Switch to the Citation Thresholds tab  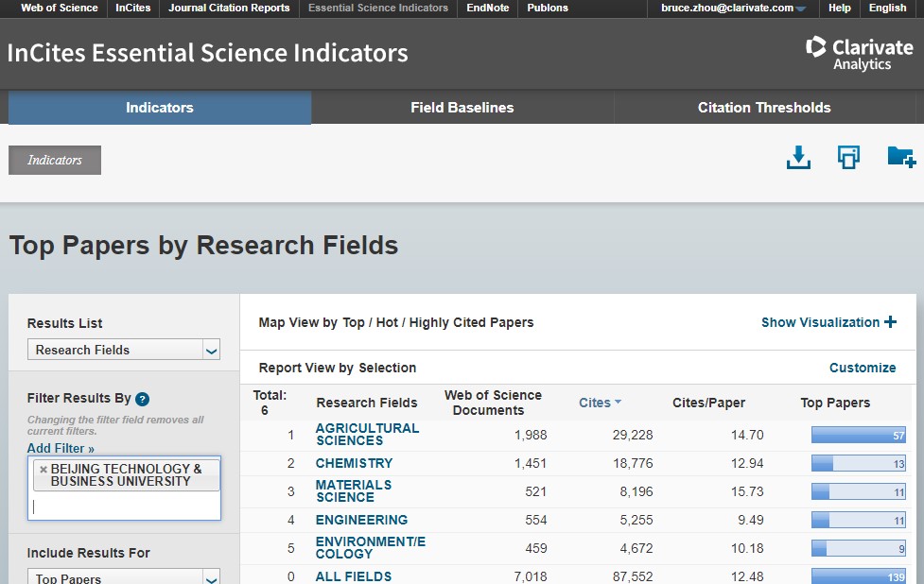click(x=763, y=108)
